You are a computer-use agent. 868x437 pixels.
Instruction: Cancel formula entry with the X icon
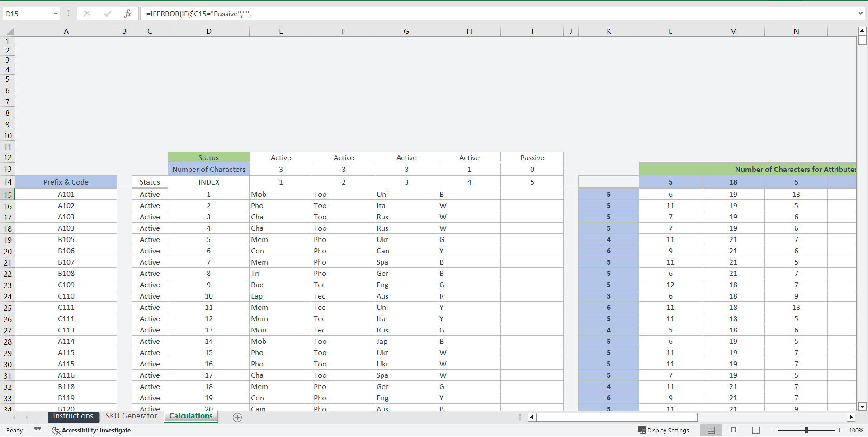pos(87,14)
